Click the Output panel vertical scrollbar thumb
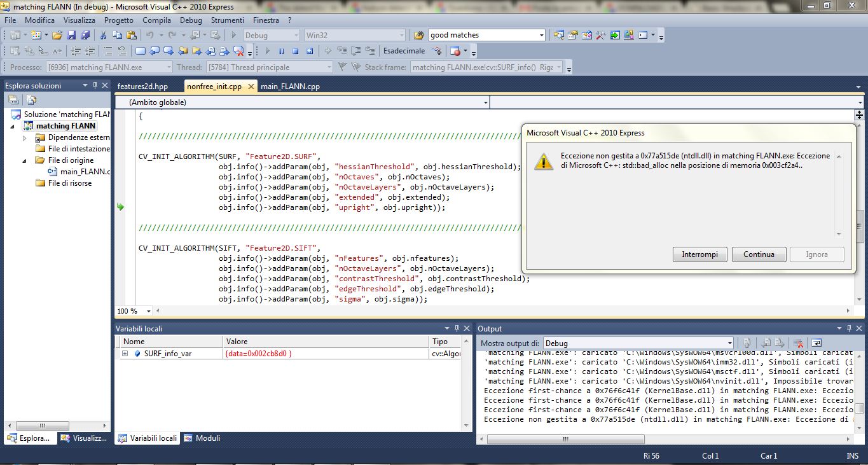 pos(859,408)
